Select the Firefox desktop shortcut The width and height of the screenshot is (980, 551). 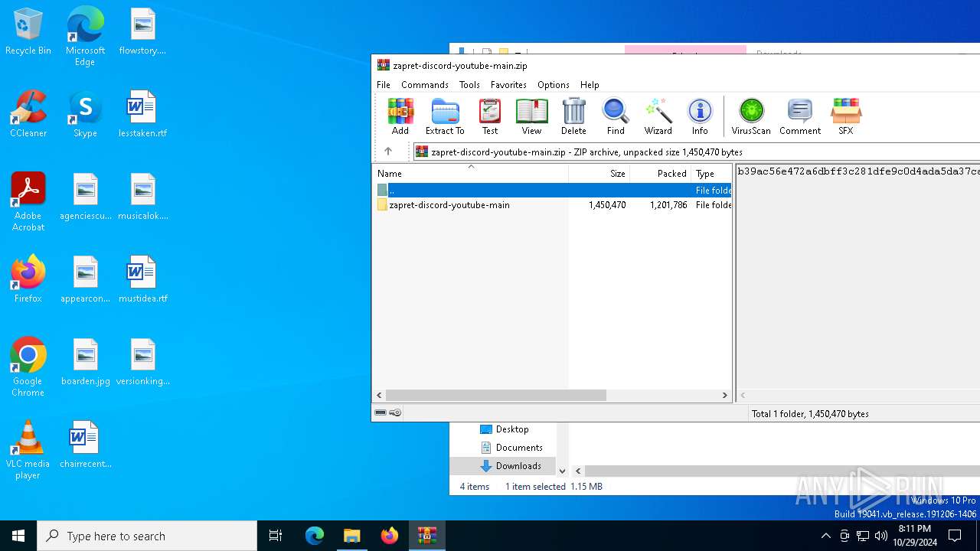tap(28, 279)
